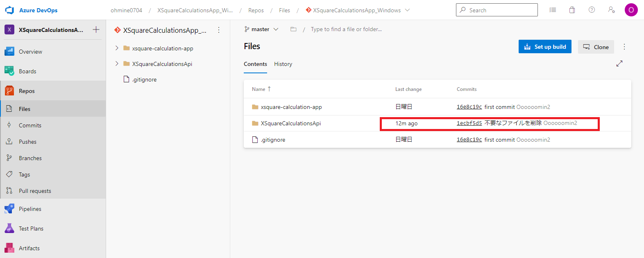This screenshot has width=644, height=258.
Task: Select xsquare-calculation-app tree item
Action: [x=162, y=48]
